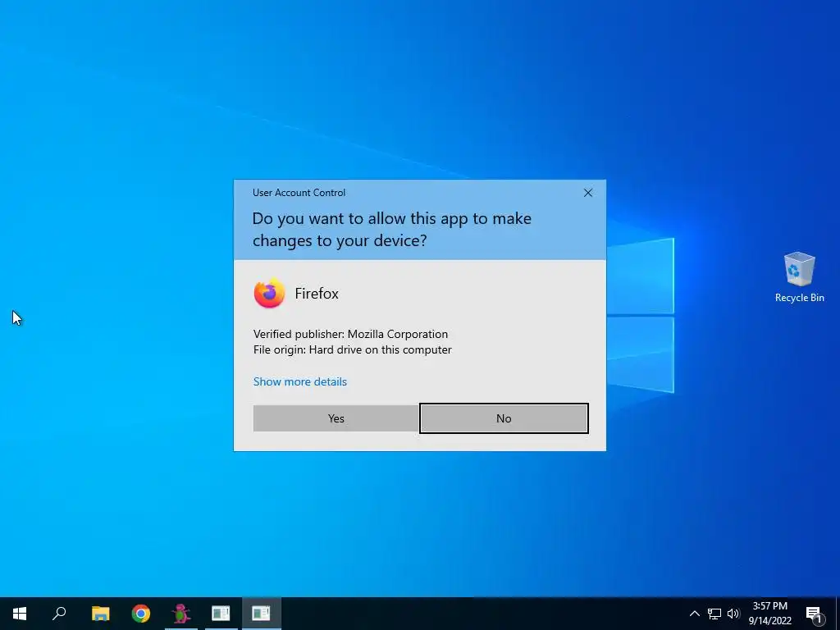Close the User Account Control dialog
Image resolution: width=840 pixels, height=630 pixels.
tap(587, 193)
